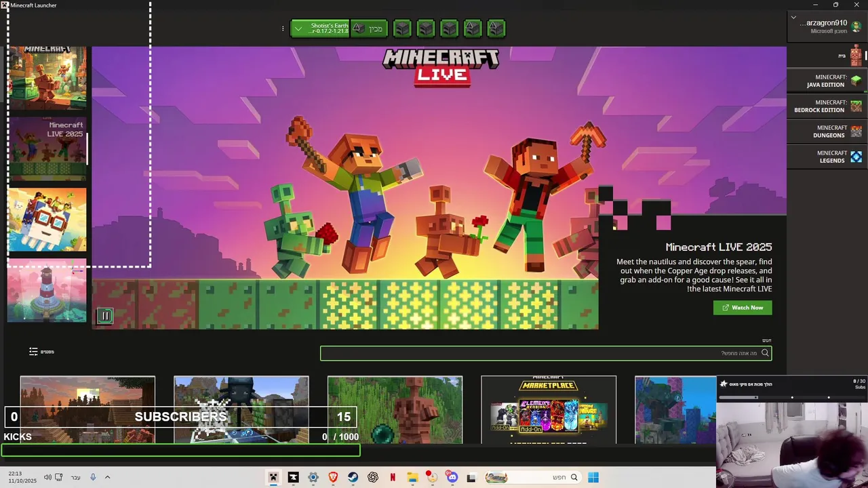The width and height of the screenshot is (868, 488).
Task: Open Netflix from the taskbar
Action: tap(393, 477)
